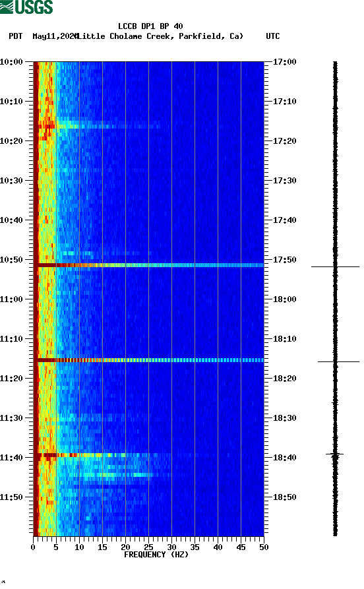Click the '11:20' PDT time label

coord(11,379)
